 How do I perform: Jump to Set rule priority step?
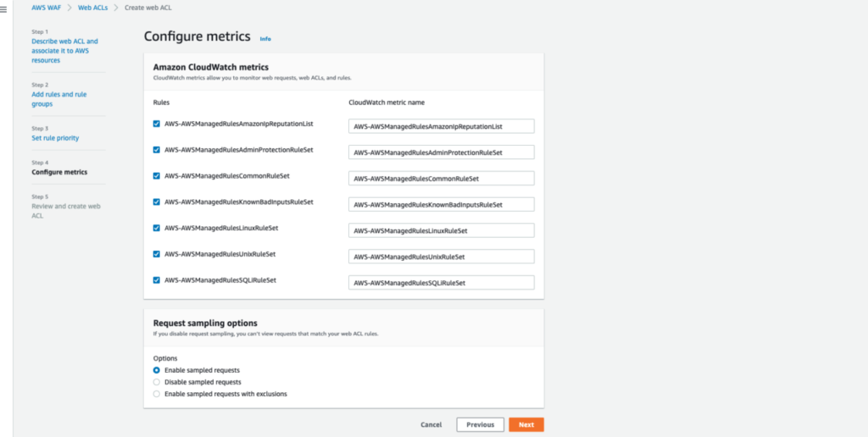pyautogui.click(x=55, y=138)
